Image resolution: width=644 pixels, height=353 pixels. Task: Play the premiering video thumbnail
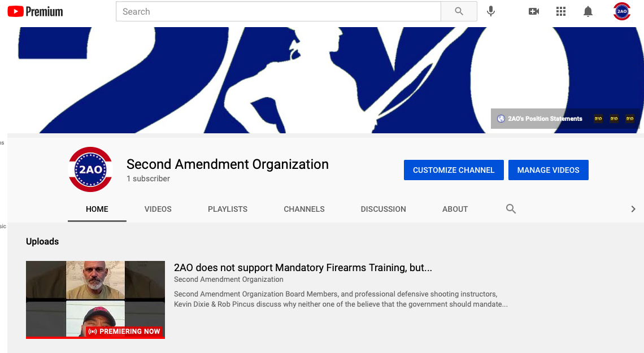(x=95, y=300)
